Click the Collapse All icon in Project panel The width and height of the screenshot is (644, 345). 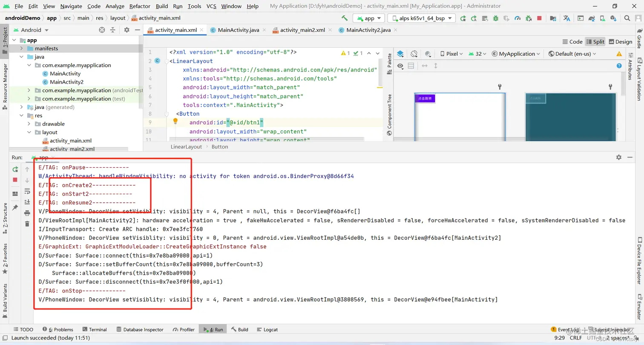(x=113, y=30)
